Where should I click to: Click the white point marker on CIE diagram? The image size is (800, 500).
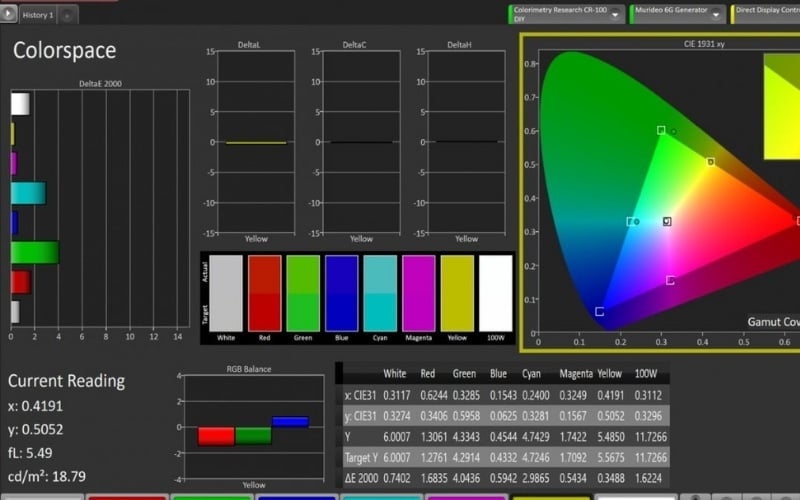667,221
